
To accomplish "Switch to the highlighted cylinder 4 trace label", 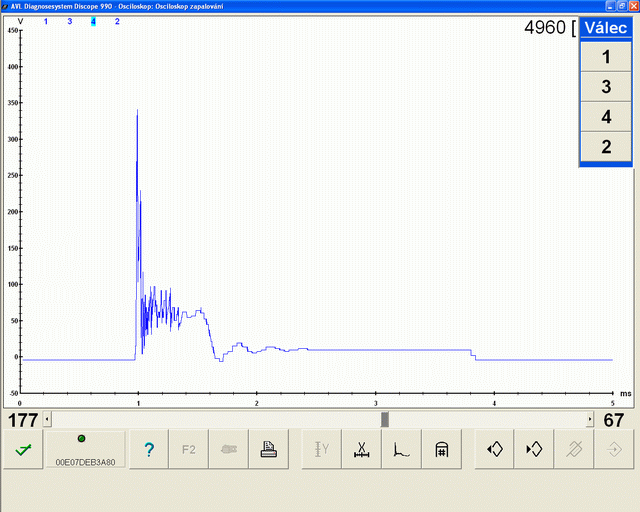I will pos(93,21).
